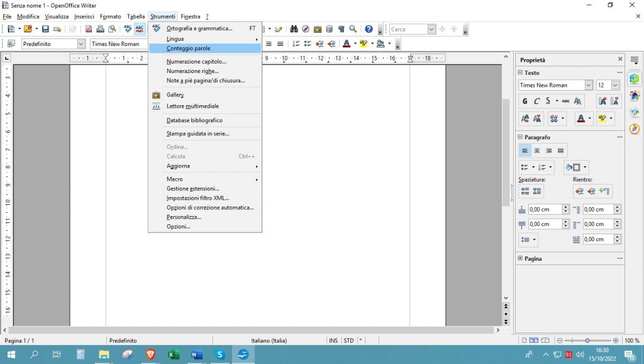Open the font size dropdown in sidebar
644x364 pixels.
coord(615,85)
